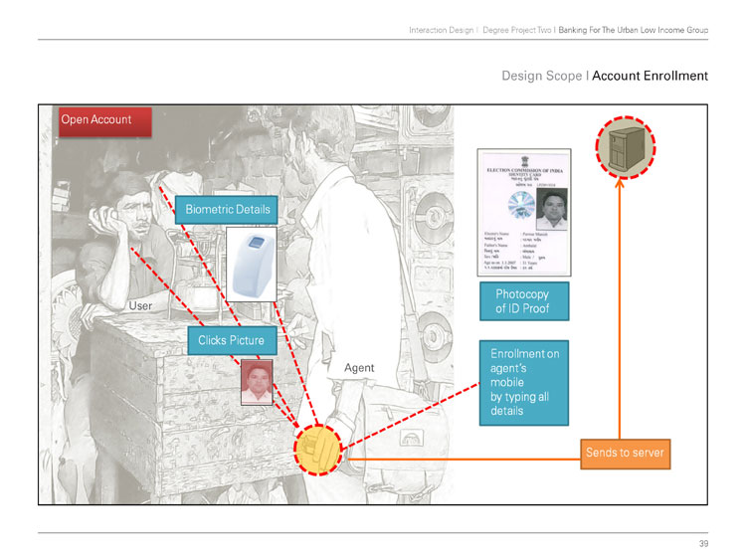The height and width of the screenshot is (560, 746).
Task: Click the server icon in red dashed circle
Action: (x=626, y=147)
